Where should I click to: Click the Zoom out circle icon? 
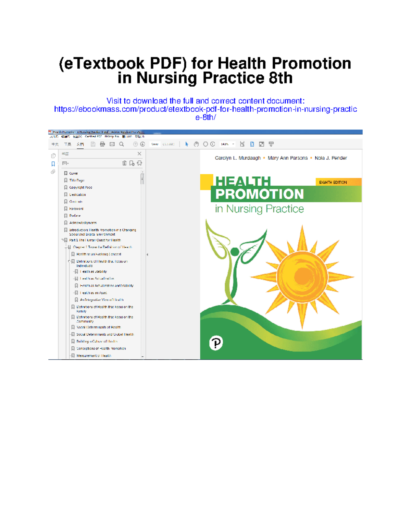tap(206, 144)
